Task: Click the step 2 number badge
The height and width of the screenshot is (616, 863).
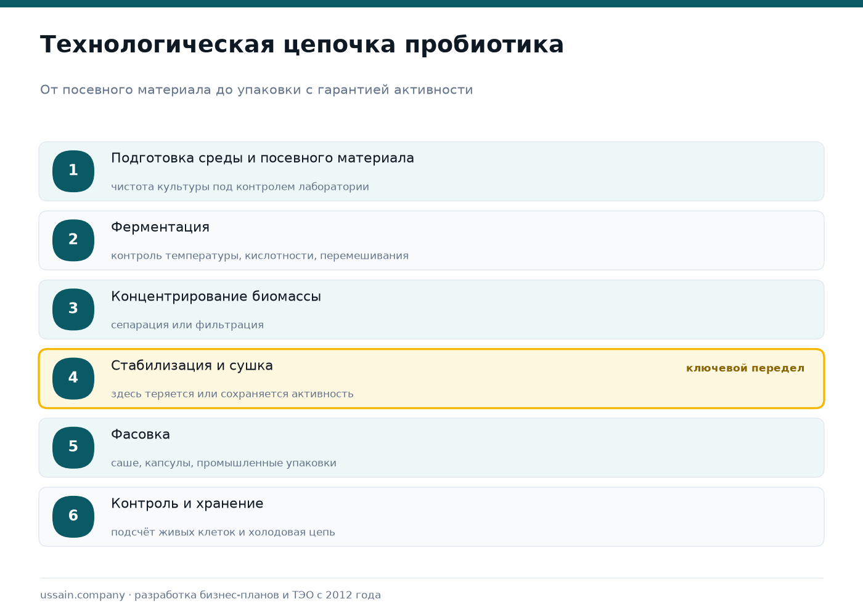Action: click(x=73, y=240)
